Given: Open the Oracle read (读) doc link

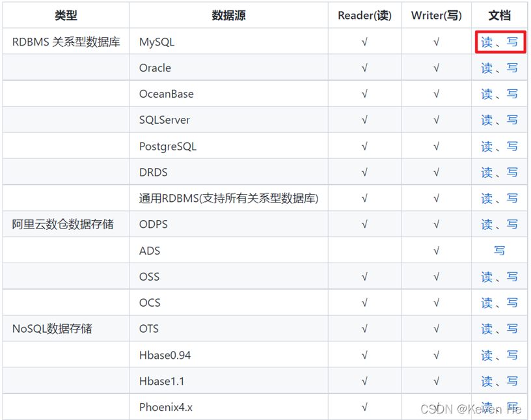Looking at the screenshot, I should pyautogui.click(x=487, y=68).
